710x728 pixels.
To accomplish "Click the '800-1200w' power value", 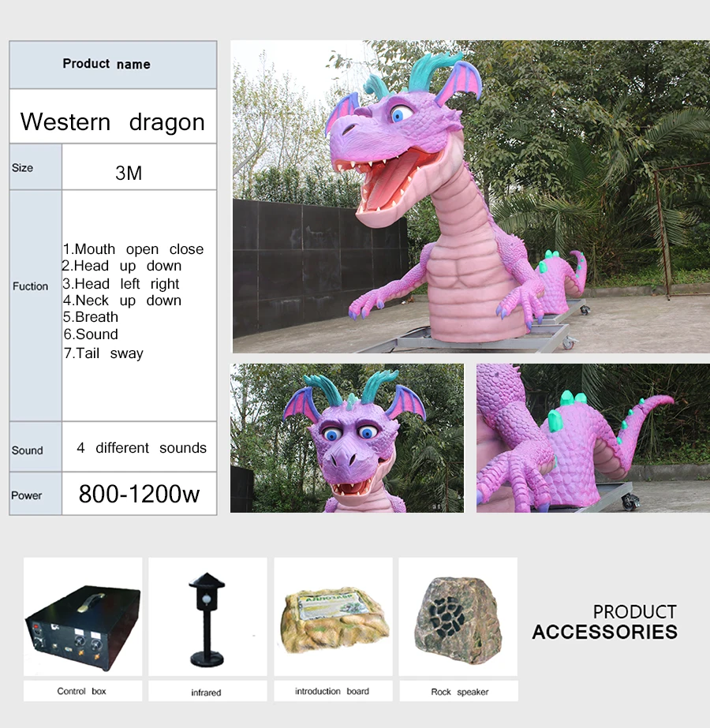I will (140, 494).
